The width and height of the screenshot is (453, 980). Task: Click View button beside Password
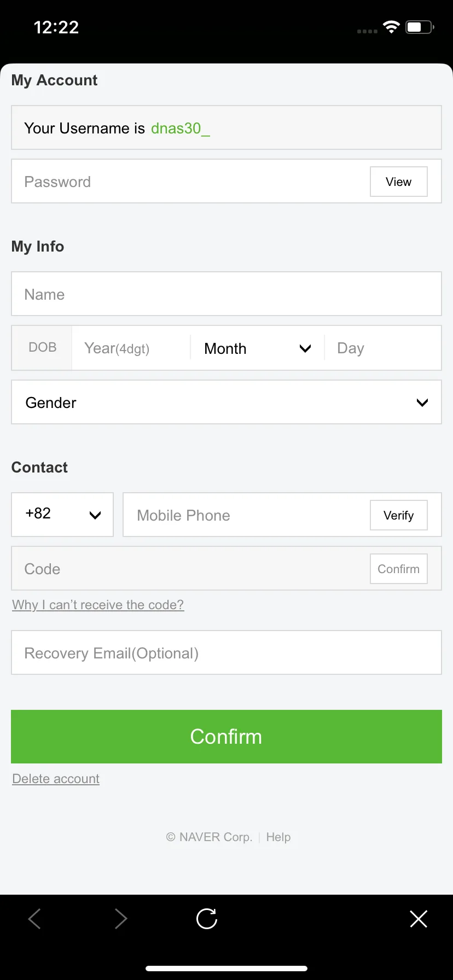pos(399,182)
